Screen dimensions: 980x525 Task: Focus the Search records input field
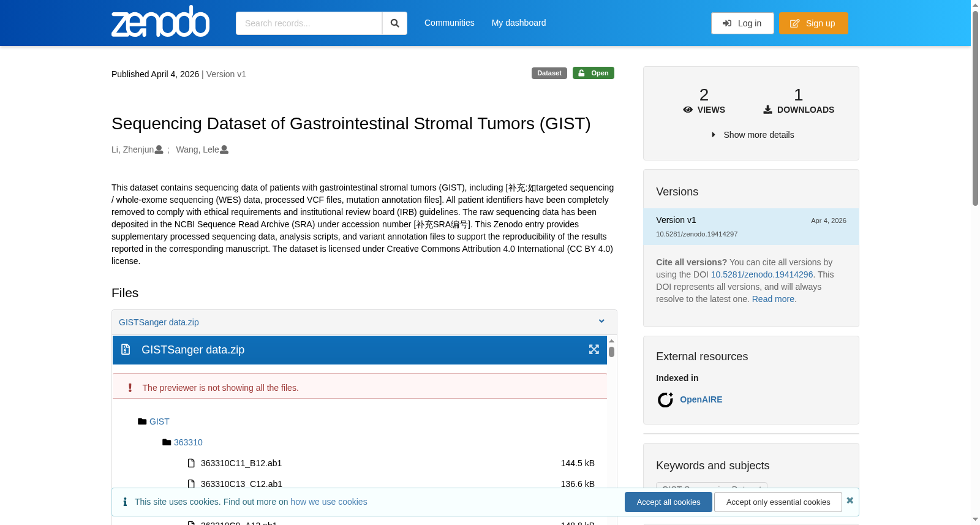309,23
